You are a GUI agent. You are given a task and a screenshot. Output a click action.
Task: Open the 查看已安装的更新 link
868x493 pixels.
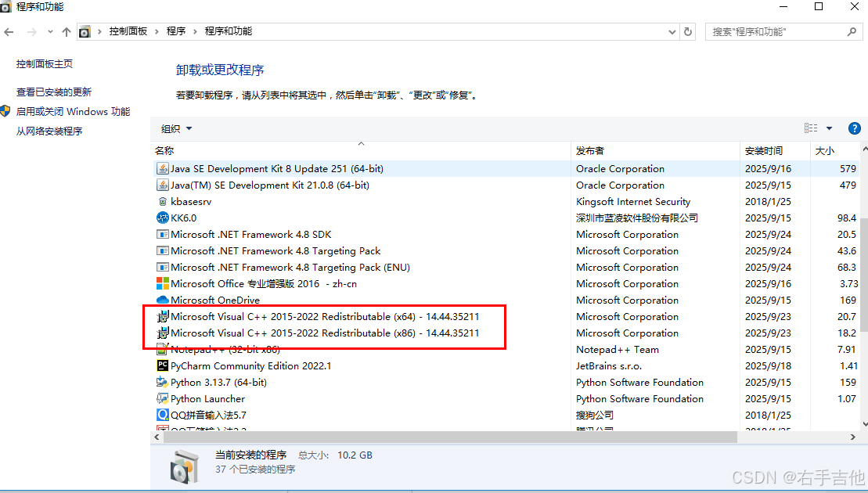54,92
